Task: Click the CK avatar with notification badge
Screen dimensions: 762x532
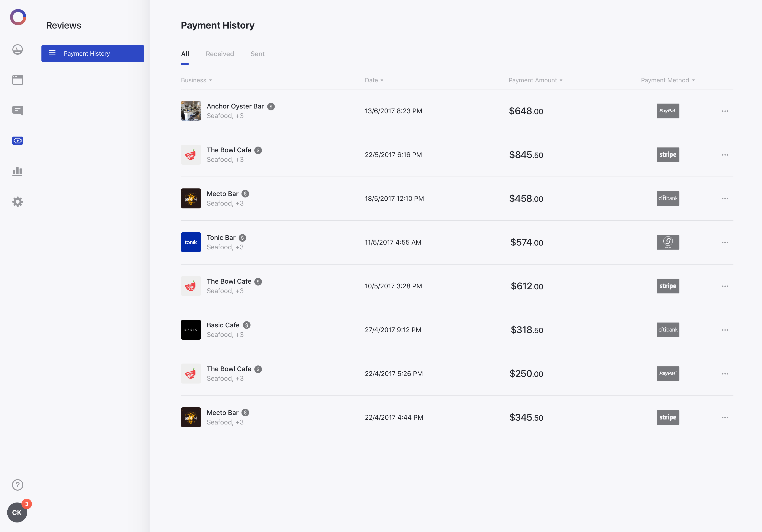Action: (17, 512)
